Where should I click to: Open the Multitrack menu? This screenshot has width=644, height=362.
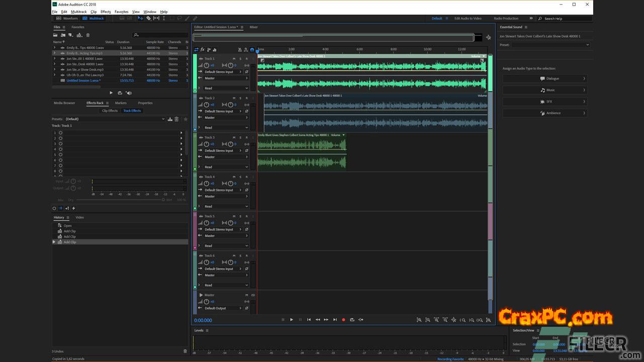click(x=78, y=12)
